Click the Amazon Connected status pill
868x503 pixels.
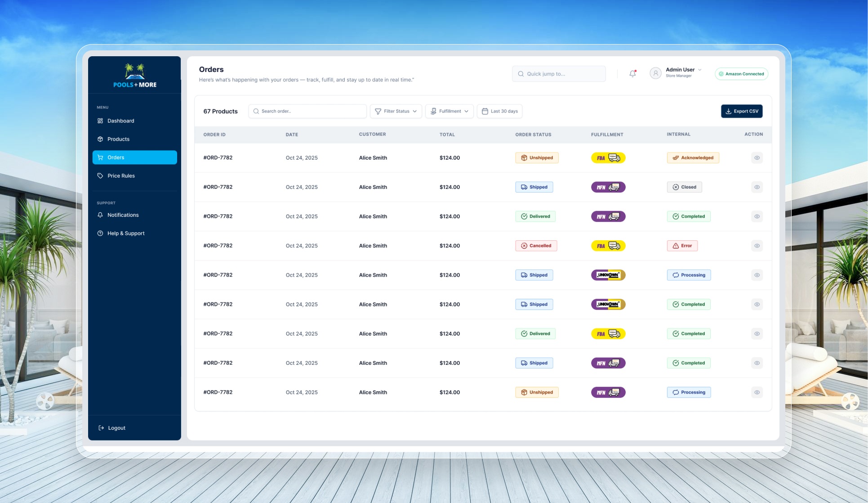point(741,74)
